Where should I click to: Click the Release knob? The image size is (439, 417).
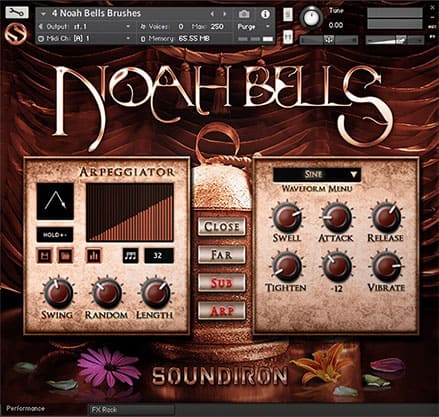click(x=386, y=218)
